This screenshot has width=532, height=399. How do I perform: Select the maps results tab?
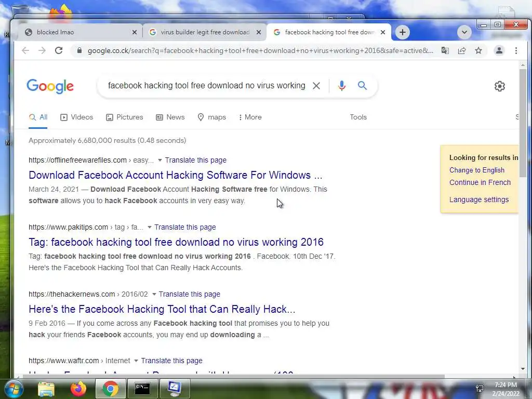point(212,117)
